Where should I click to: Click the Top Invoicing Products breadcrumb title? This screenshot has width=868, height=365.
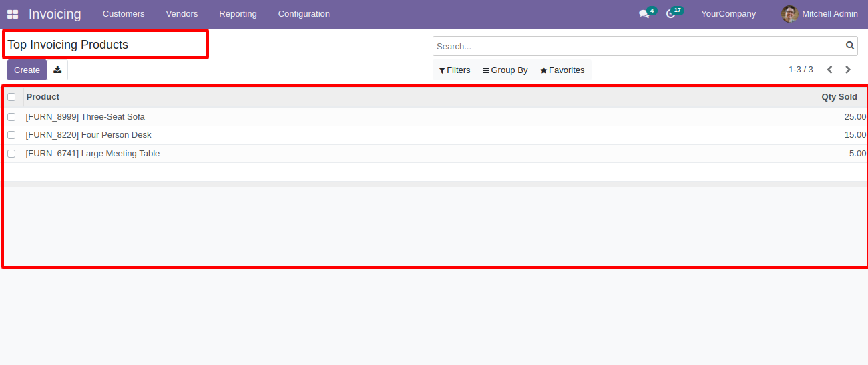[x=68, y=45]
